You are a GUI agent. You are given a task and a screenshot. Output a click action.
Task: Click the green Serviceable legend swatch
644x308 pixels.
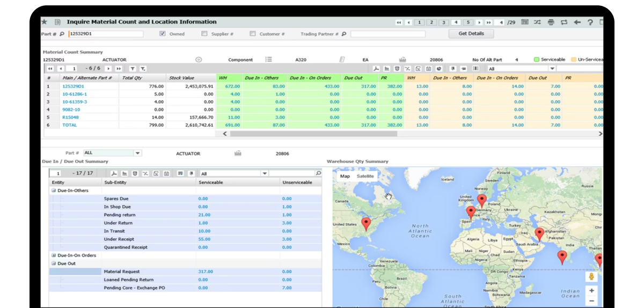537,60
